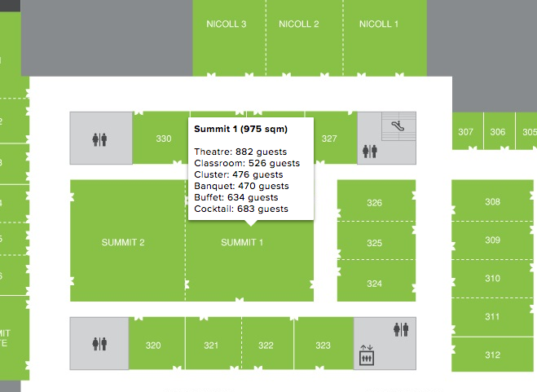Select room 306

pos(500,131)
